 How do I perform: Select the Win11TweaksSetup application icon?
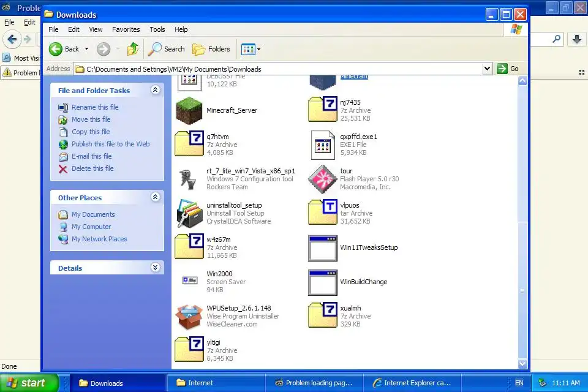pyautogui.click(x=323, y=248)
